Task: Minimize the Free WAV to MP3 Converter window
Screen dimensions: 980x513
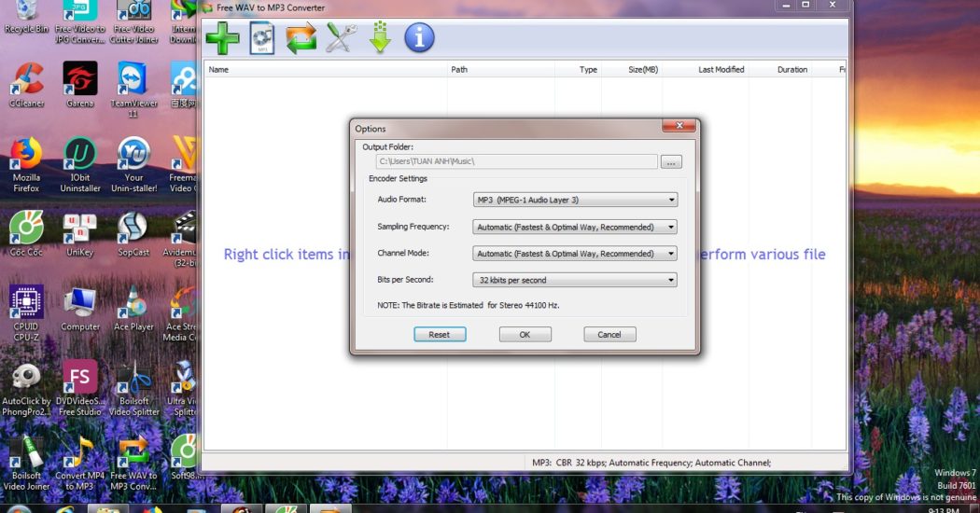Action: (x=786, y=5)
